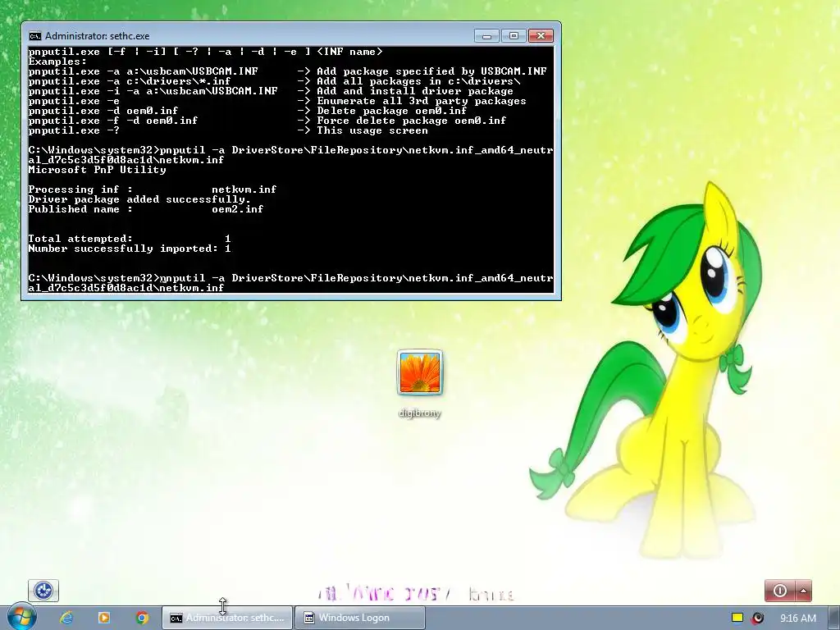Click the "Force delete package oem0.inf" text
This screenshot has height=630, width=840.
click(x=412, y=121)
